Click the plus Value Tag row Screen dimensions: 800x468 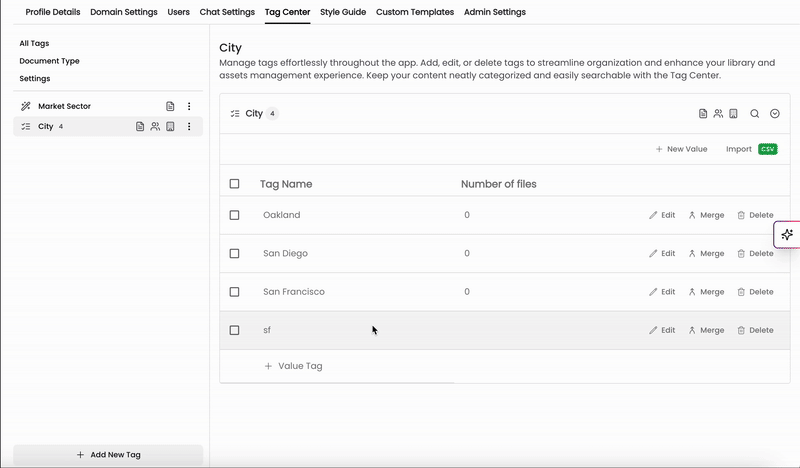point(293,366)
